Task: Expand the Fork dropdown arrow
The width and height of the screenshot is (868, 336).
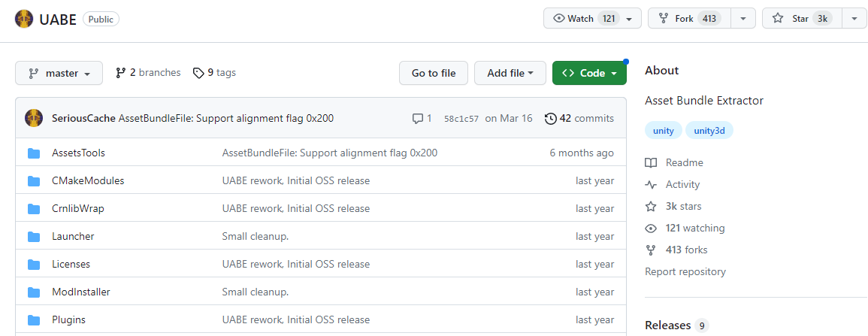Action: (x=743, y=19)
